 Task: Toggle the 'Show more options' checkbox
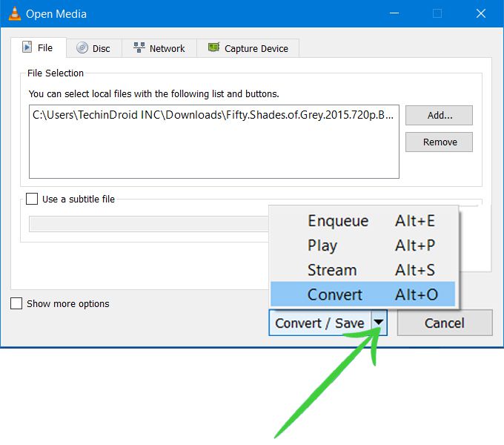point(16,303)
